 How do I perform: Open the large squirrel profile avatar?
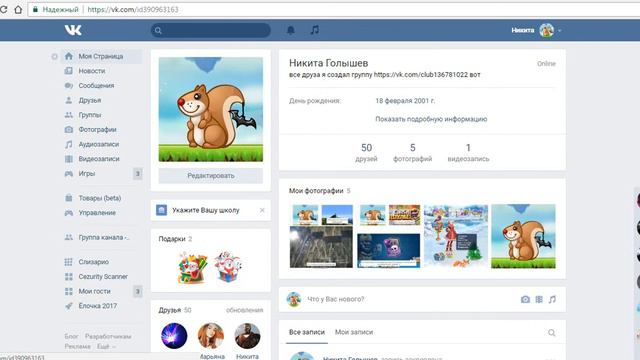(211, 109)
